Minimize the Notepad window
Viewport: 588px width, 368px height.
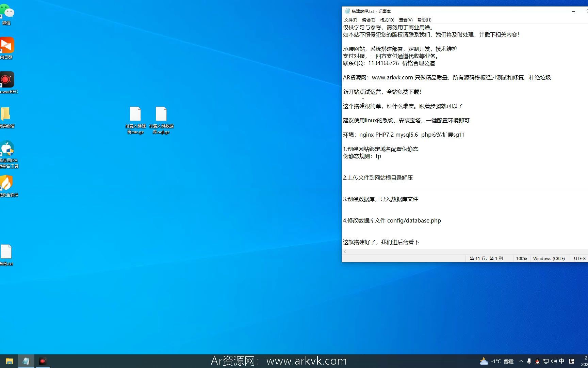[x=573, y=11]
